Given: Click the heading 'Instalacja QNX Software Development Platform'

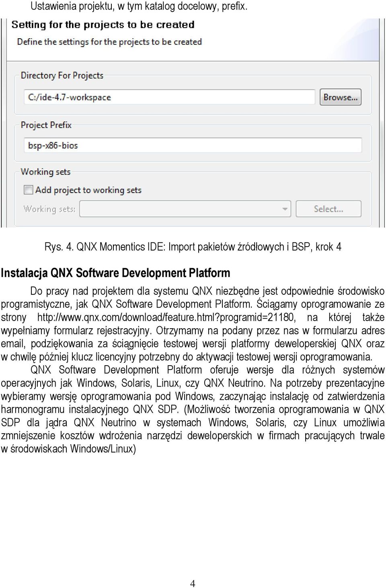Looking at the screenshot, I should coord(115,273).
